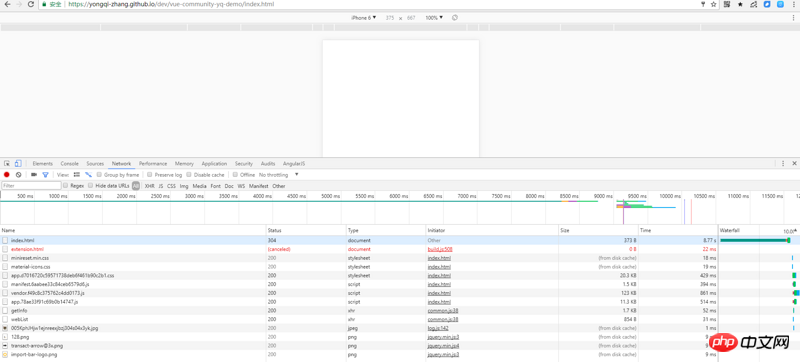Click the scissors-like extension icon
800x362 pixels.
754,4
